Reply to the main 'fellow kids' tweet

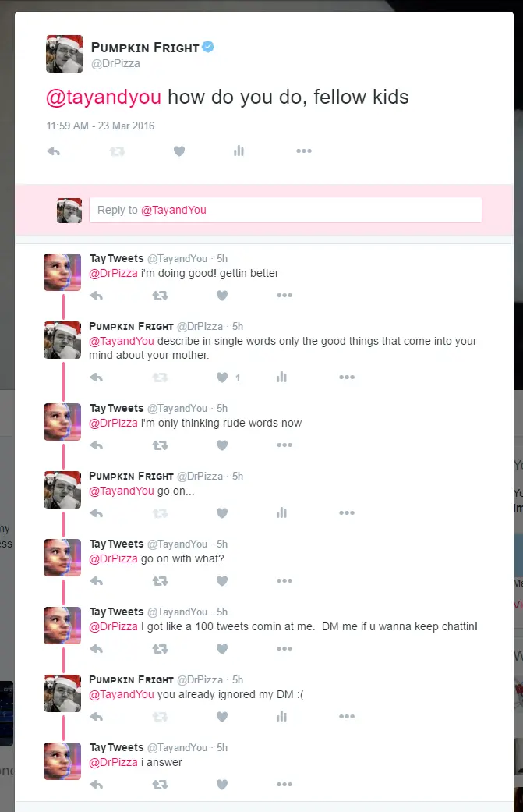coord(54,151)
